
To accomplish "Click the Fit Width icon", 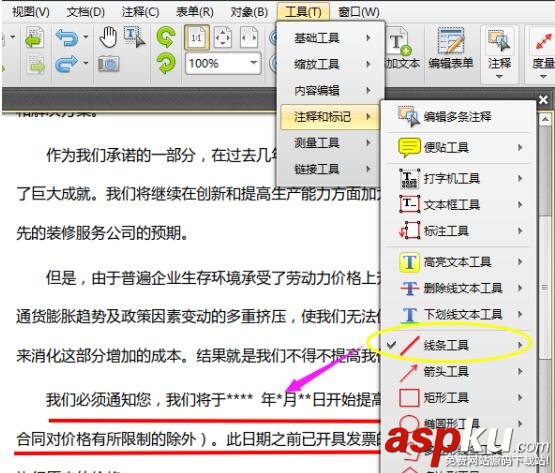I will (249, 37).
